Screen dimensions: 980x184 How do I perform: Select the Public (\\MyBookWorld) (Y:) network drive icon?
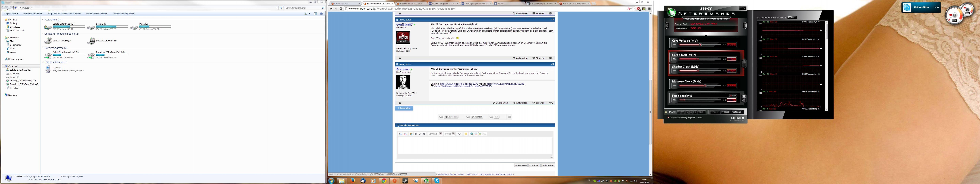[x=48, y=56]
